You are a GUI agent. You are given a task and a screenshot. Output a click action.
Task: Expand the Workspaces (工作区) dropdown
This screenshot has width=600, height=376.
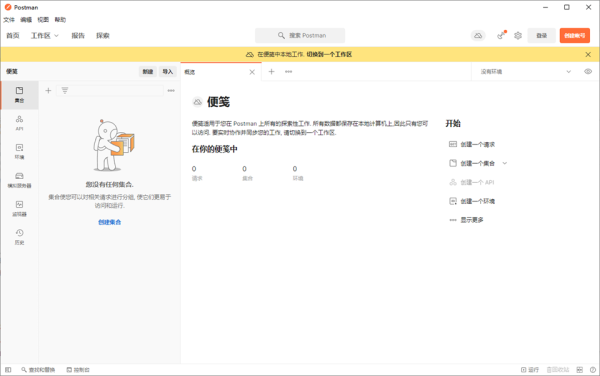(45, 36)
